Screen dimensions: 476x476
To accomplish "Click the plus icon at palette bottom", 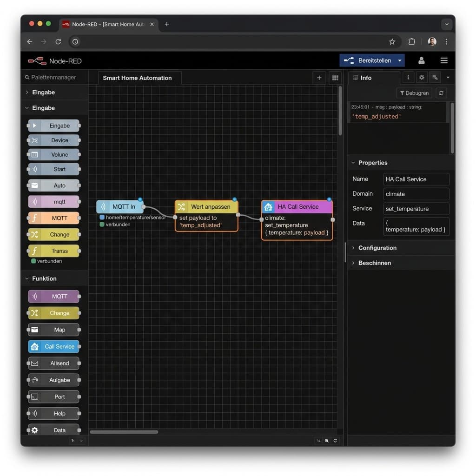I will tap(73, 441).
